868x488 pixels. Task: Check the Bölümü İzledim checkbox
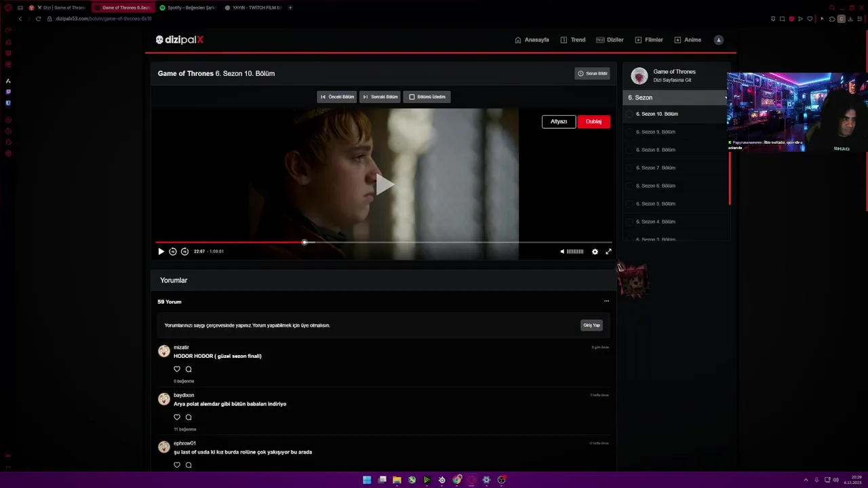[x=412, y=97]
